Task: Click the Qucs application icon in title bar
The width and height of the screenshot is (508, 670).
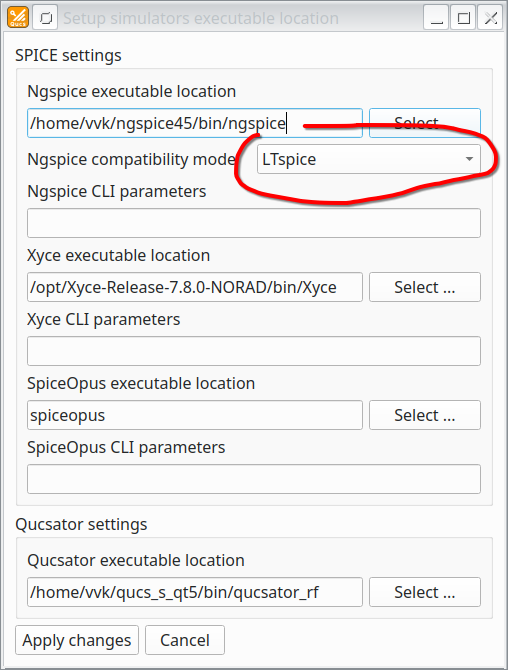Action: coord(18,18)
